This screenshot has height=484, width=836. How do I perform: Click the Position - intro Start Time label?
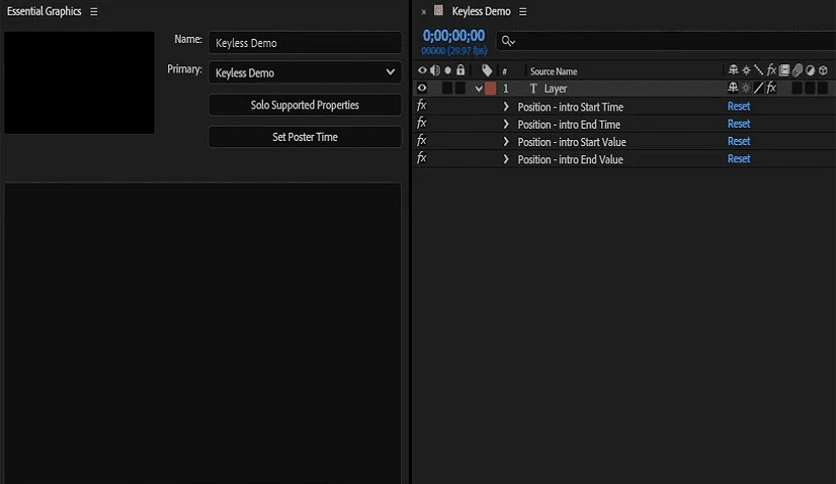(570, 107)
